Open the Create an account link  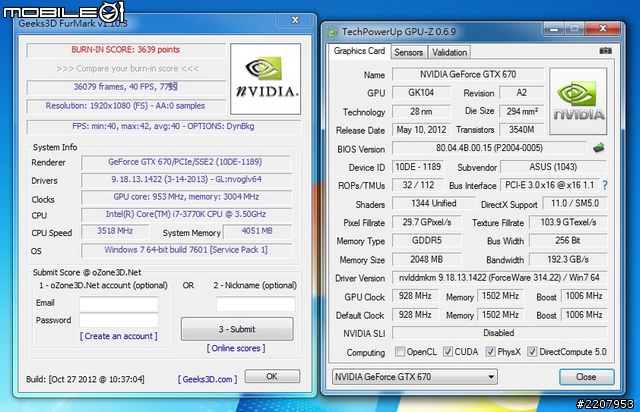[118, 336]
